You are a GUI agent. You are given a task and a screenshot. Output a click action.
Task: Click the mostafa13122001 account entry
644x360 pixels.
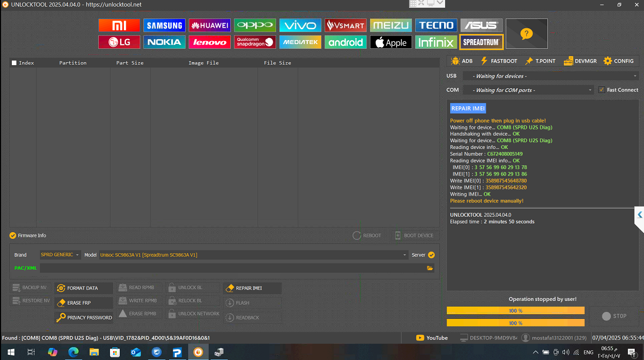[554, 338]
